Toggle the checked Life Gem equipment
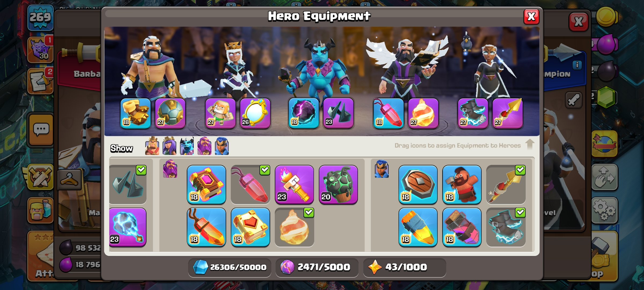The width and height of the screenshot is (644, 290). click(x=250, y=184)
